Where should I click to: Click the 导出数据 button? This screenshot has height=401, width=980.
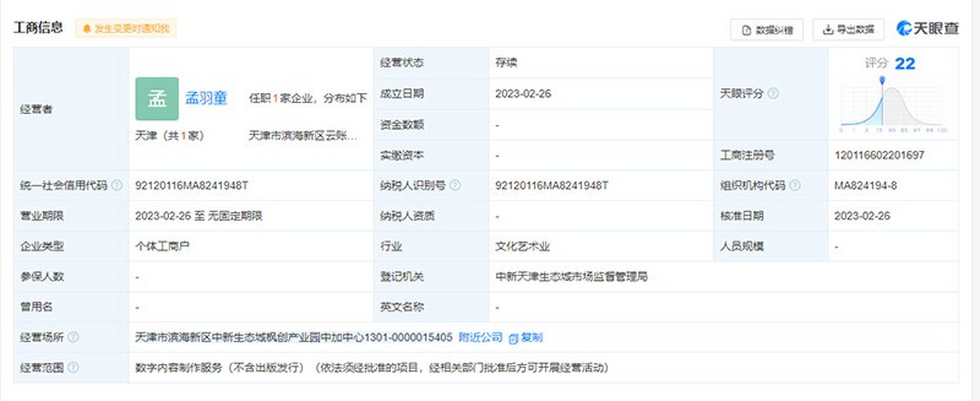pyautogui.click(x=848, y=30)
